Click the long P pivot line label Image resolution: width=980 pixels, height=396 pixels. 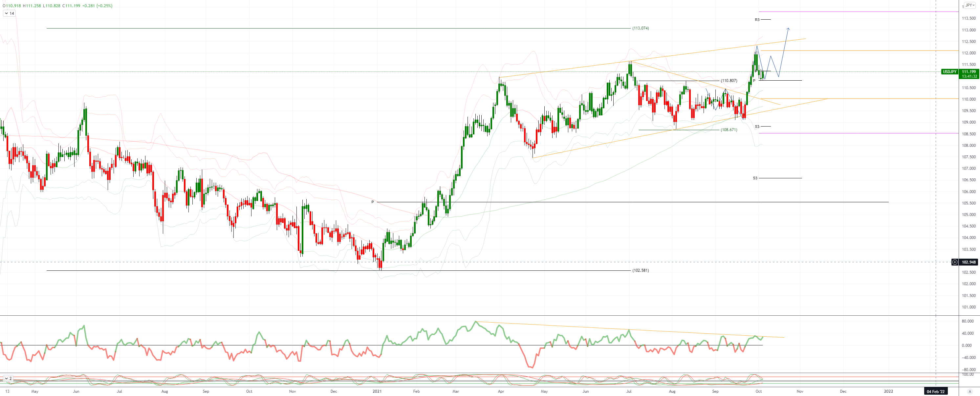click(373, 202)
